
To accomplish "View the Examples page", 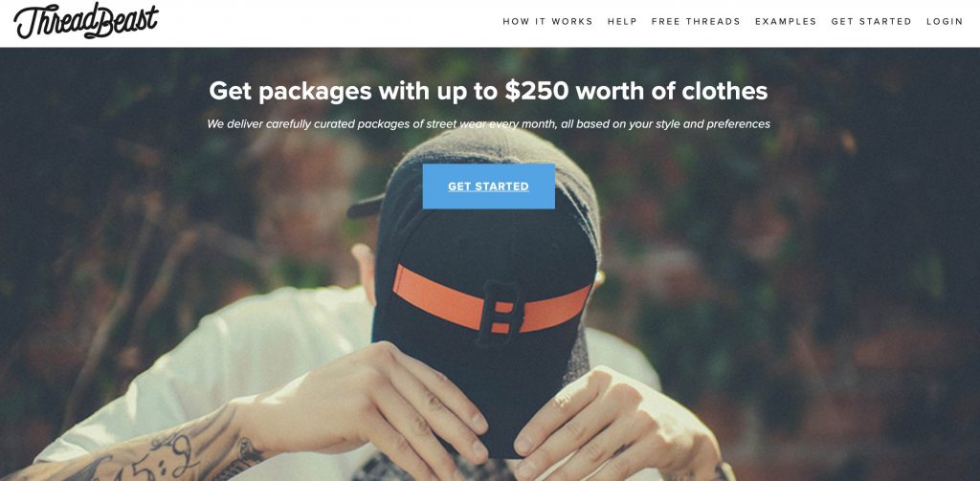I will (786, 21).
